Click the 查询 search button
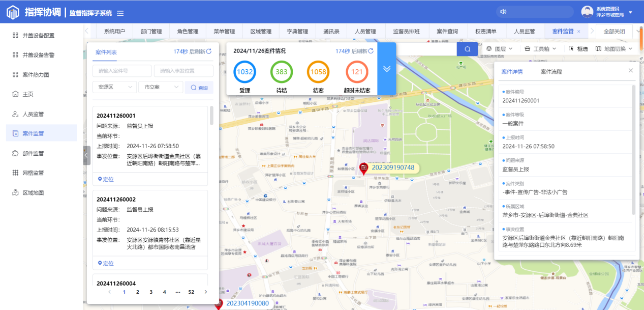Screen dimensions: 644x310 199,88
